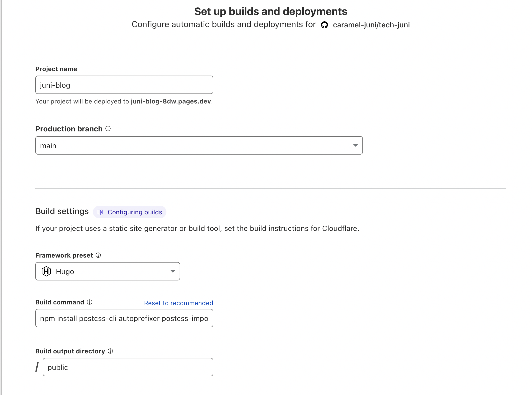Image resolution: width=532 pixels, height=395 pixels.
Task: Click the Production branch info icon
Action: [108, 129]
